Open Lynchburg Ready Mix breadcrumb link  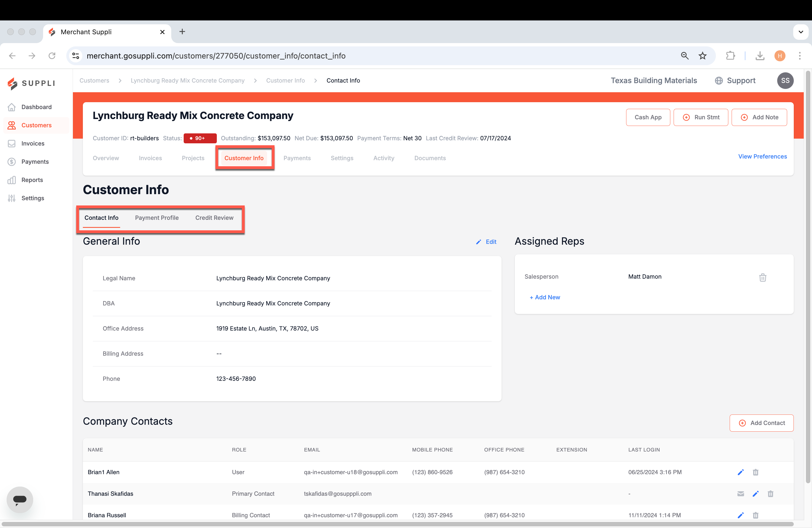187,80
